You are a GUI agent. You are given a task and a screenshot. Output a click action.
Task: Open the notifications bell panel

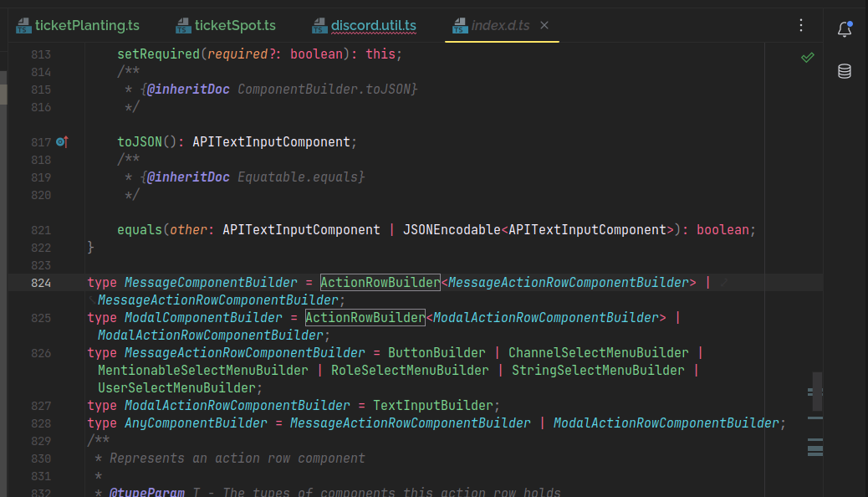[845, 28]
